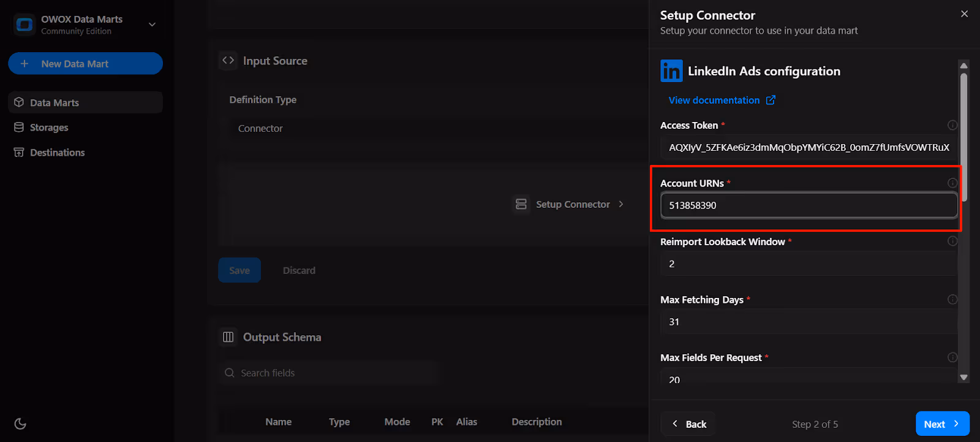Viewport: 980px width, 442px height.
Task: Click the LinkedIn Ads configuration heading
Action: point(764,71)
